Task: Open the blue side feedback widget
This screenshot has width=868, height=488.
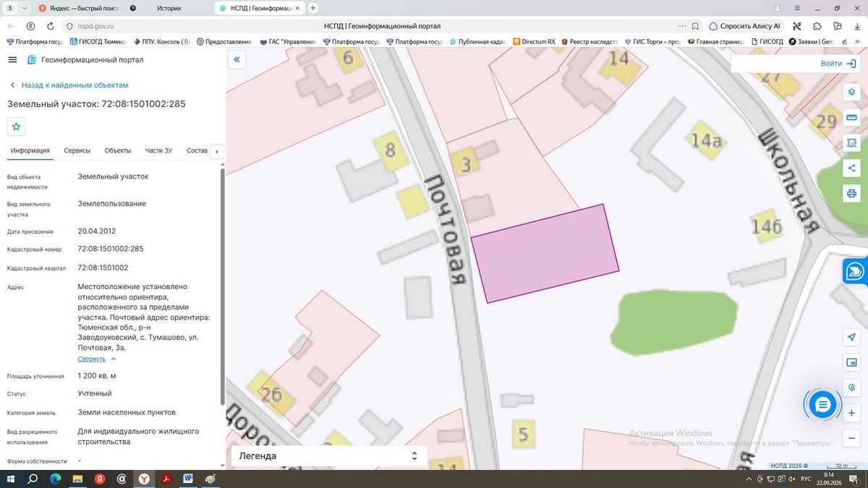Action: (x=856, y=272)
